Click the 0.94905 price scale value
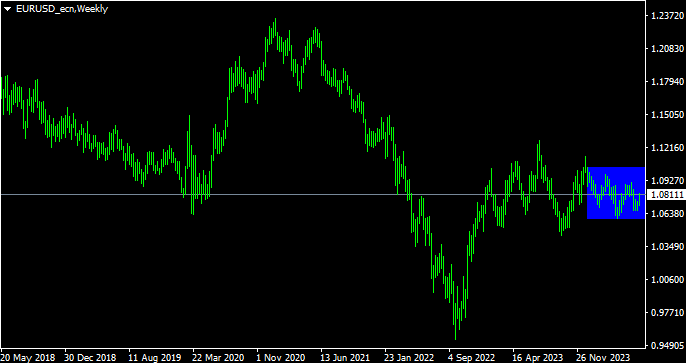The height and width of the screenshot is (363, 686). (667, 345)
